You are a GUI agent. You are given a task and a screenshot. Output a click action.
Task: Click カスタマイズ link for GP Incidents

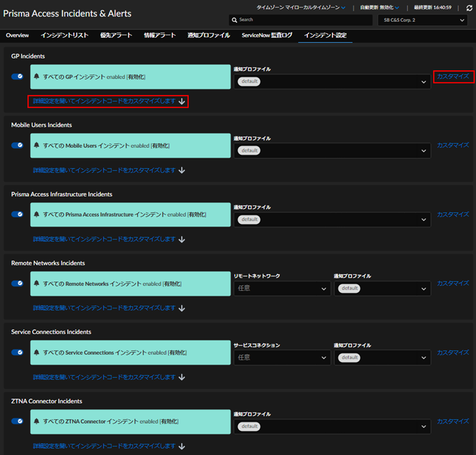[453, 76]
